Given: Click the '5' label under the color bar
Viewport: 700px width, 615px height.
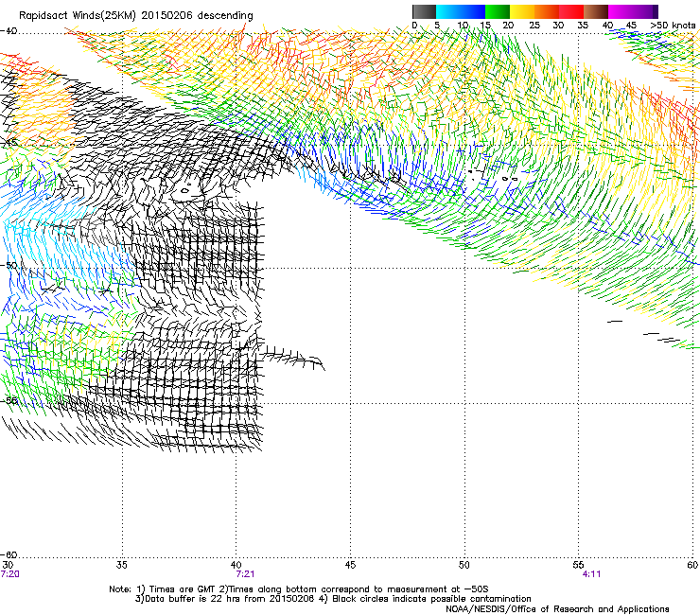Looking at the screenshot, I should (437, 26).
